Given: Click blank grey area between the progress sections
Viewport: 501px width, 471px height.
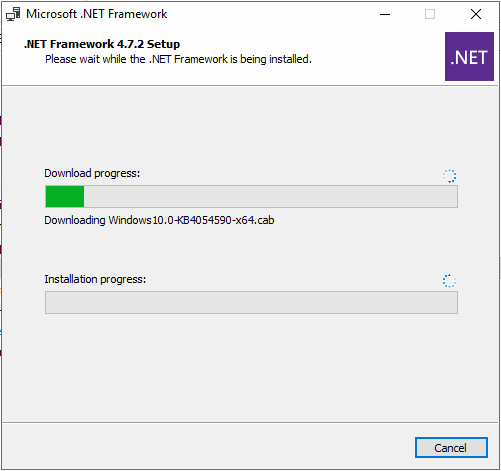Looking at the screenshot, I should [x=250, y=250].
